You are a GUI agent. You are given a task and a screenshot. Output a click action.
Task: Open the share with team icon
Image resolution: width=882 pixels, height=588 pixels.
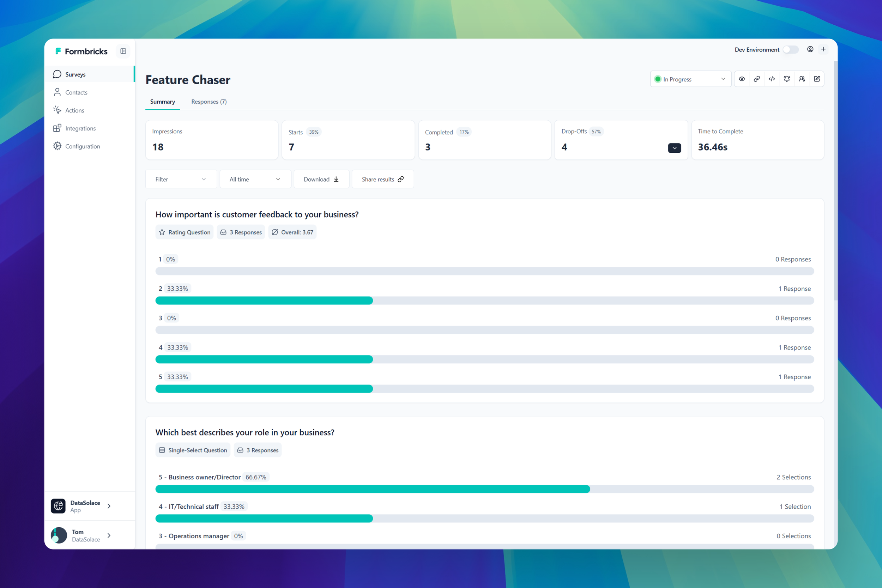click(x=802, y=79)
